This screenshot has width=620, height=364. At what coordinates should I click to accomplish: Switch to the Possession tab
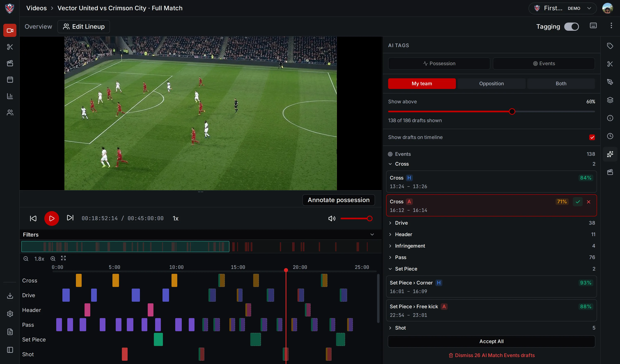tap(439, 63)
